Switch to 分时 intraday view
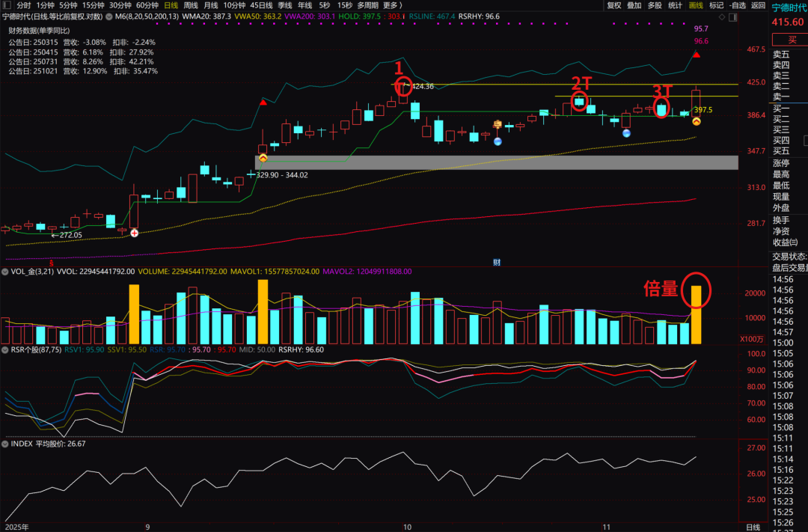This screenshot has width=808, height=532. (x=24, y=5)
